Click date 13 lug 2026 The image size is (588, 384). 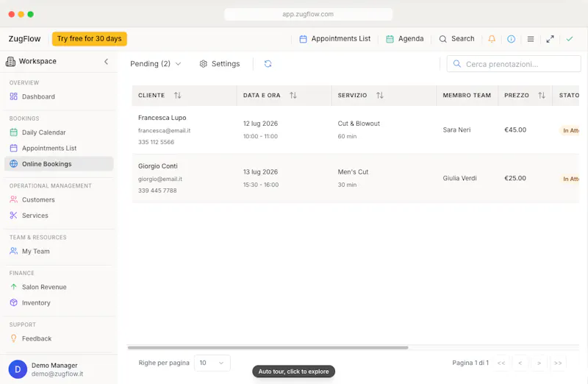click(x=261, y=172)
